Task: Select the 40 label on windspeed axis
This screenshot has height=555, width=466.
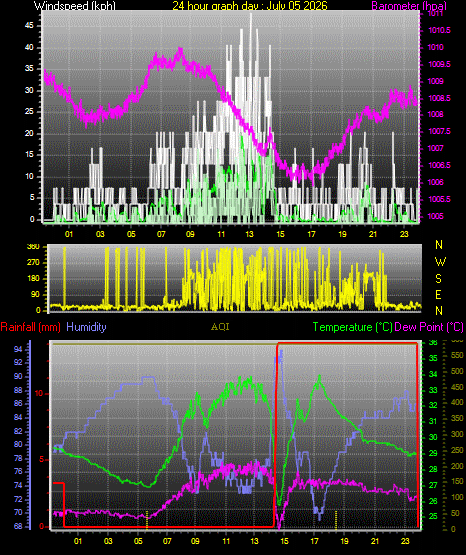Action: point(29,47)
